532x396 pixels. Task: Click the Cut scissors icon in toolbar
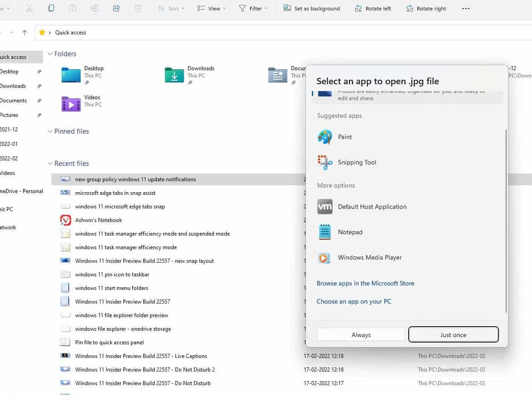click(x=29, y=8)
